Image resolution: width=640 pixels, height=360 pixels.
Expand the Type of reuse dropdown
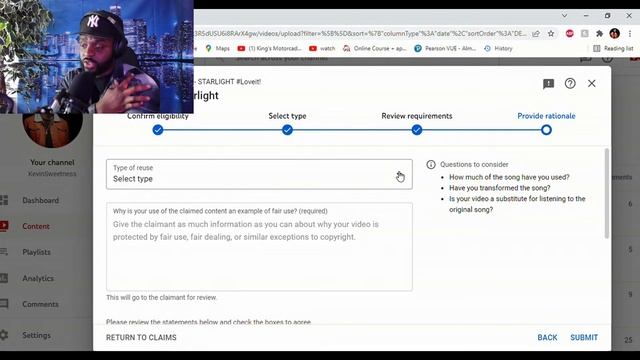coord(259,174)
